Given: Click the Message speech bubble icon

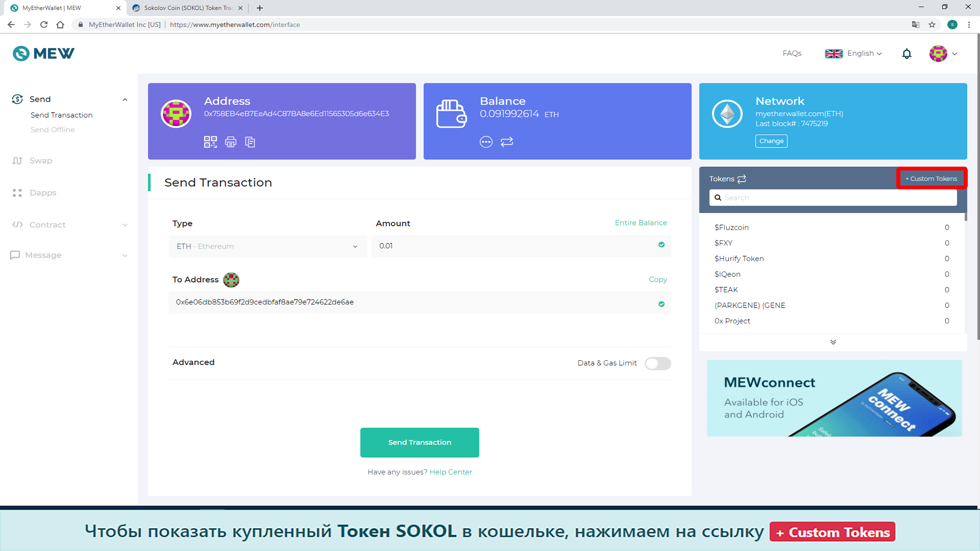Looking at the screenshot, I should [x=15, y=255].
